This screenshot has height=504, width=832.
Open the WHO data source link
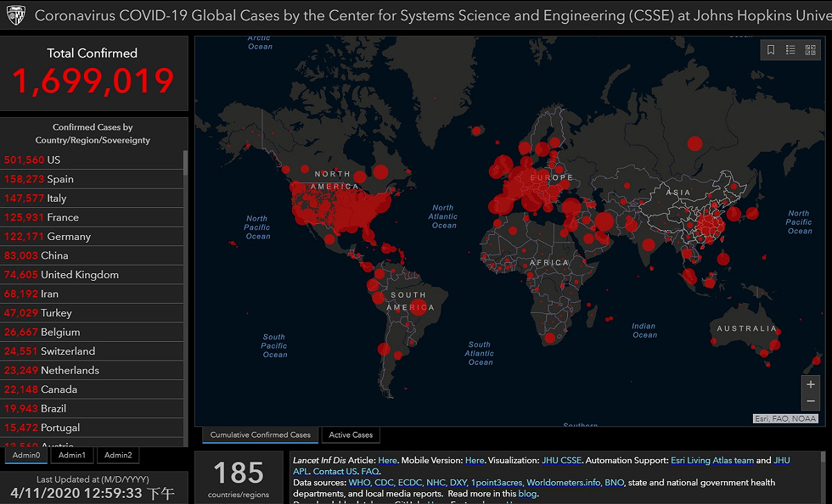[x=360, y=483]
